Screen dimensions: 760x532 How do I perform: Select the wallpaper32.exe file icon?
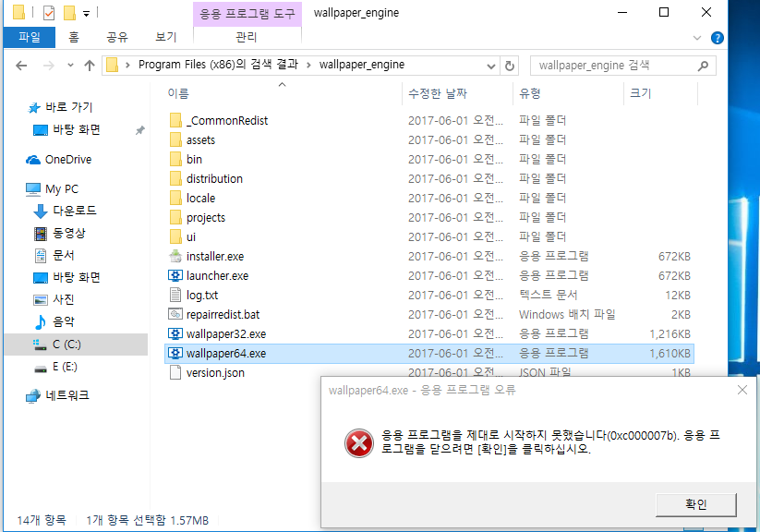coord(175,333)
